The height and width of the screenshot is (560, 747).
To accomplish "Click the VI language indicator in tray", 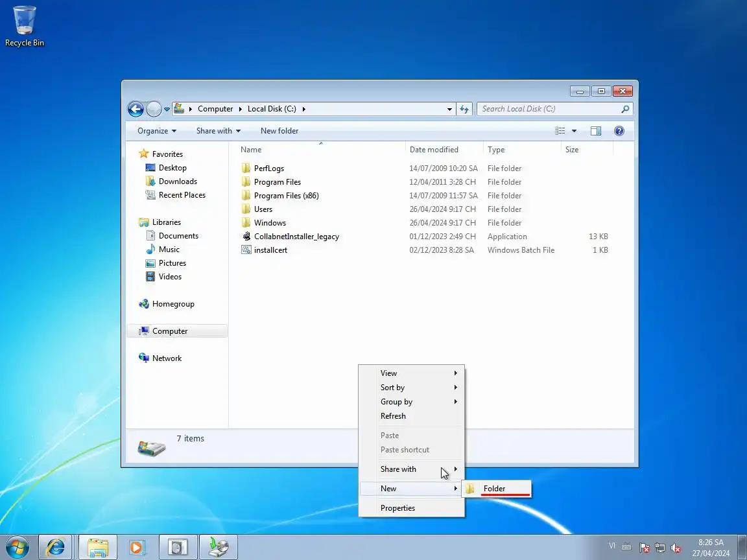I will (x=612, y=546).
